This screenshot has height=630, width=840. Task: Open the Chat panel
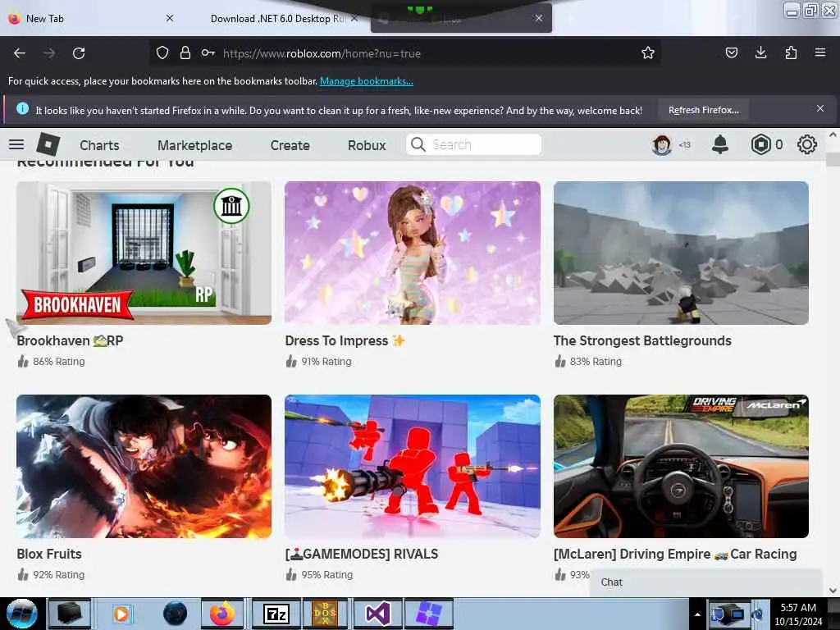tap(706, 582)
